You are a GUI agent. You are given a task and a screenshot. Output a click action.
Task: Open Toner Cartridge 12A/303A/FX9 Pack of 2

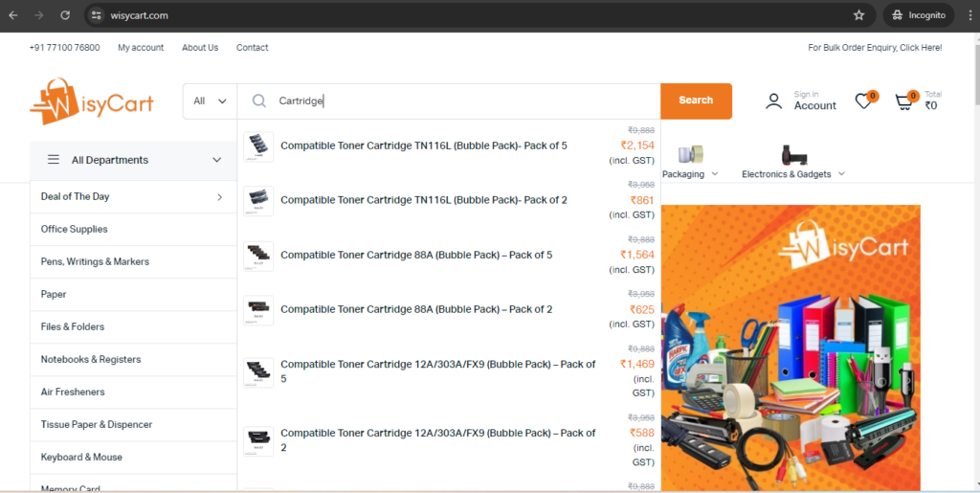pos(438,440)
